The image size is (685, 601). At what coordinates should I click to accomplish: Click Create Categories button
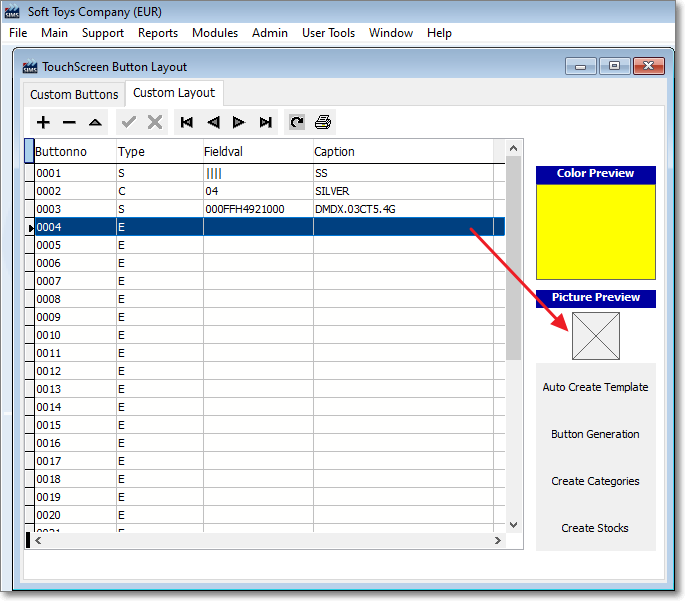click(595, 481)
